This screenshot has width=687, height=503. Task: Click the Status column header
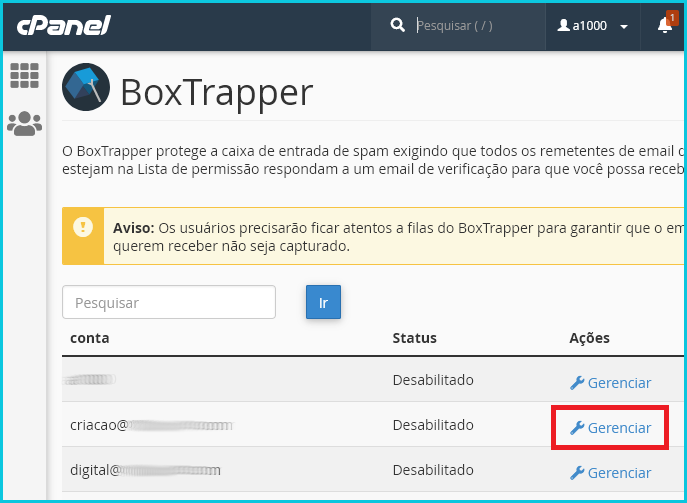pos(414,338)
